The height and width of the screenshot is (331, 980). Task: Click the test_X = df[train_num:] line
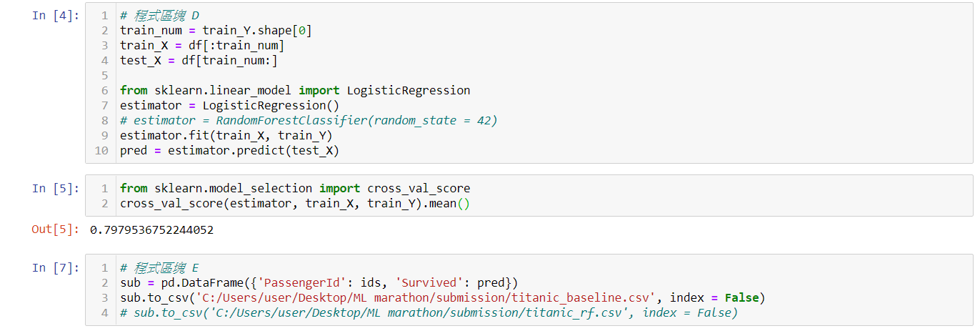click(x=199, y=61)
